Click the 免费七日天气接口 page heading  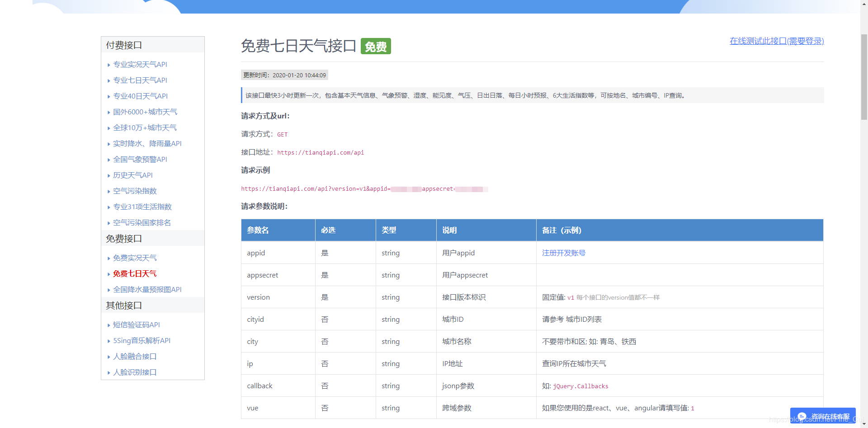pos(298,46)
